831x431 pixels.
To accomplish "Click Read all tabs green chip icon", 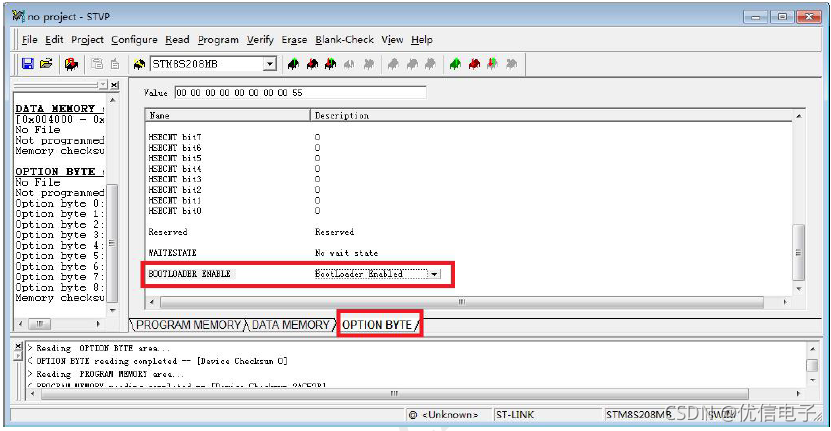I will 455,64.
